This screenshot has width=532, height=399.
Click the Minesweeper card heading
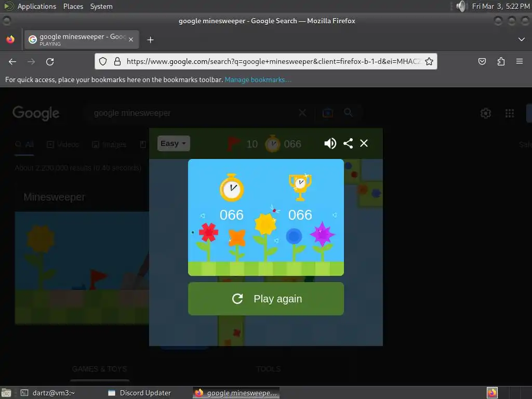54,197
